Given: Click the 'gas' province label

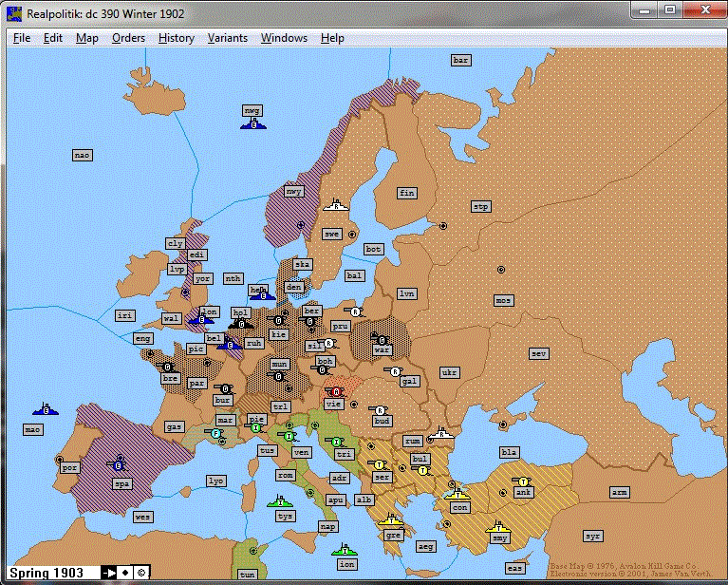Looking at the screenshot, I should click(x=174, y=426).
